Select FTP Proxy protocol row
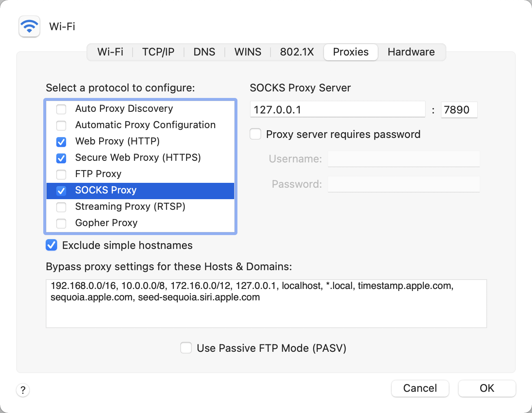Image resolution: width=532 pixels, height=413 pixels. coord(140,174)
